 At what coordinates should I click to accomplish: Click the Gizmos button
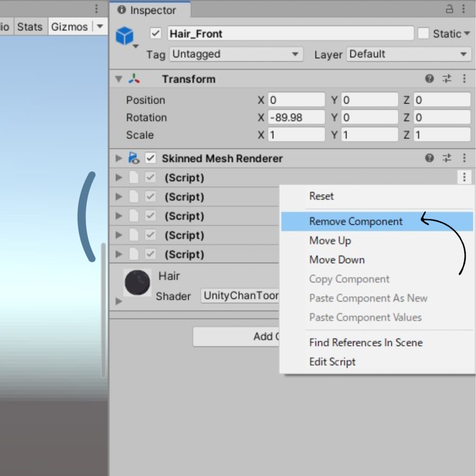point(70,26)
